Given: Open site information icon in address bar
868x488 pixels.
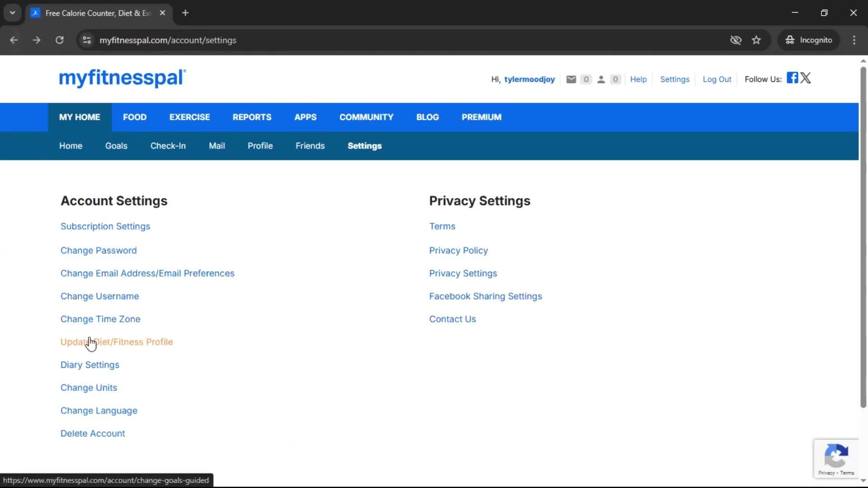Looking at the screenshot, I should pyautogui.click(x=87, y=40).
